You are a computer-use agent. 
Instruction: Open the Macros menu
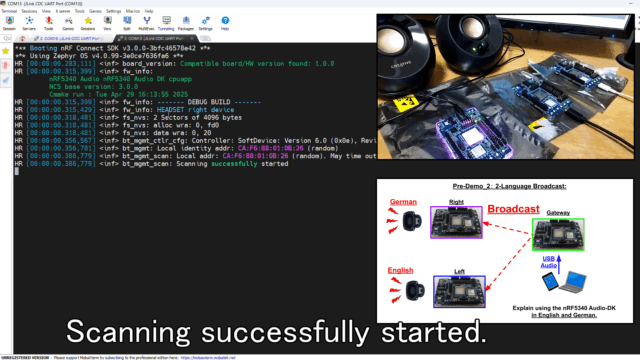(x=133, y=11)
